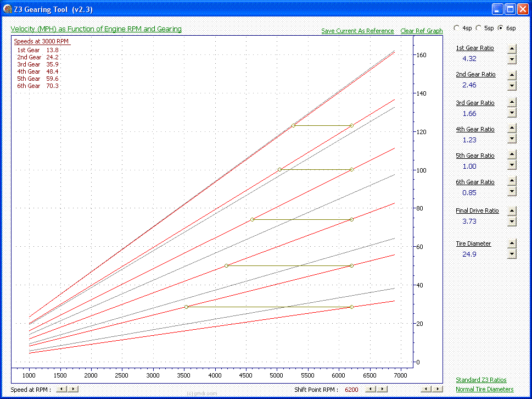Click the Z3 Gearing Tool title bar icon
532x399 pixels.
(8, 9)
